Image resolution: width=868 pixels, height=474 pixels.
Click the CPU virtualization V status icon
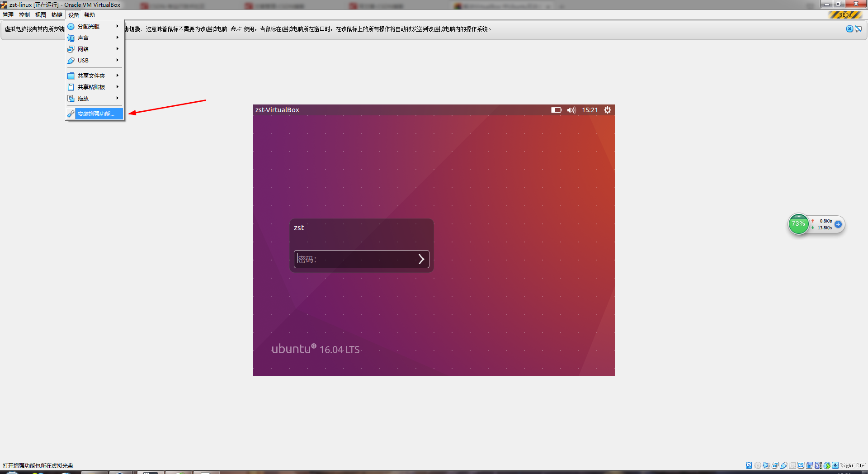(x=818, y=465)
